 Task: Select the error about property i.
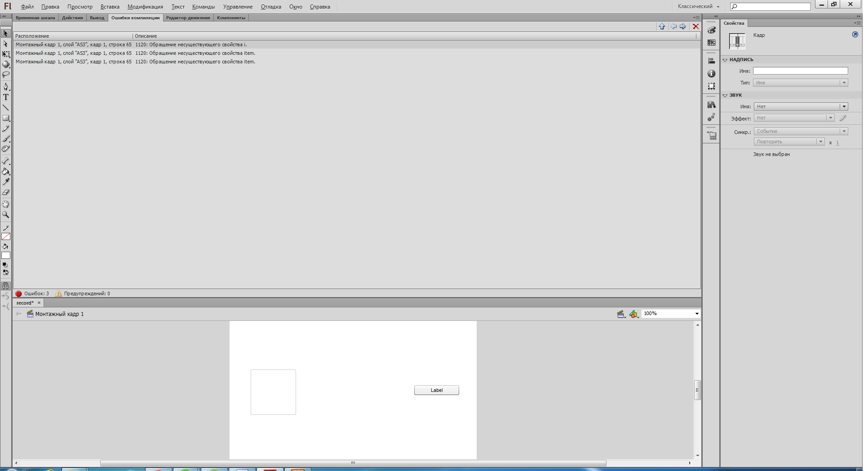click(357, 44)
